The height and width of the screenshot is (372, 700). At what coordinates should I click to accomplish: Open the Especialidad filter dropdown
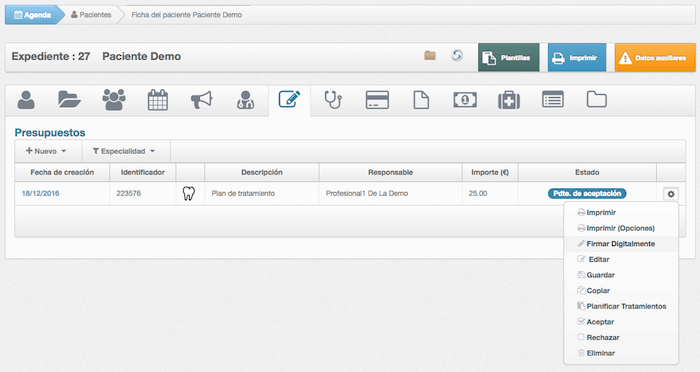coord(124,151)
